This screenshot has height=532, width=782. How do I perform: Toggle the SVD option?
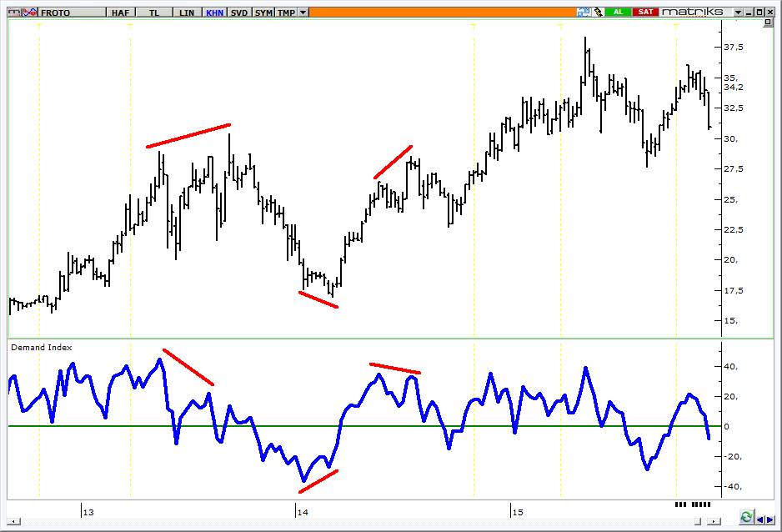(239, 13)
